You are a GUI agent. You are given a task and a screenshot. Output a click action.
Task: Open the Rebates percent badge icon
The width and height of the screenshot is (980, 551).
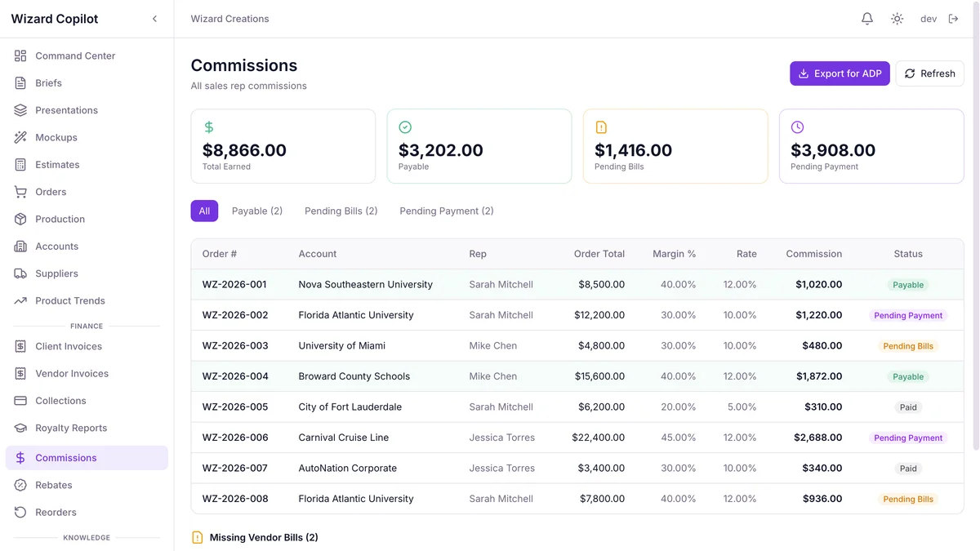coord(20,485)
